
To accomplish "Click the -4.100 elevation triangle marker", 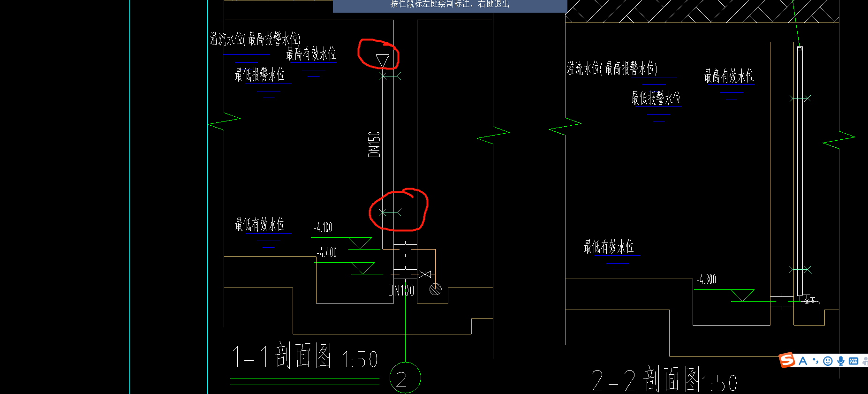I will 360,243.
